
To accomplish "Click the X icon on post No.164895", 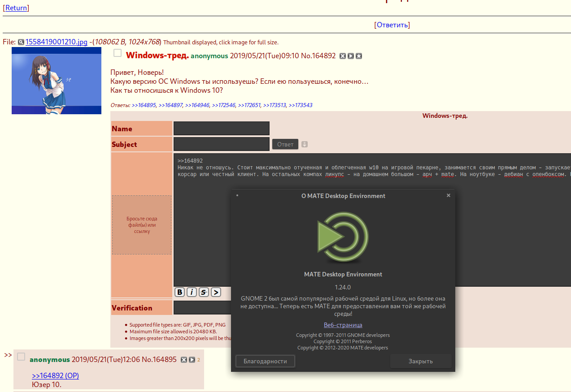I will coord(184,360).
